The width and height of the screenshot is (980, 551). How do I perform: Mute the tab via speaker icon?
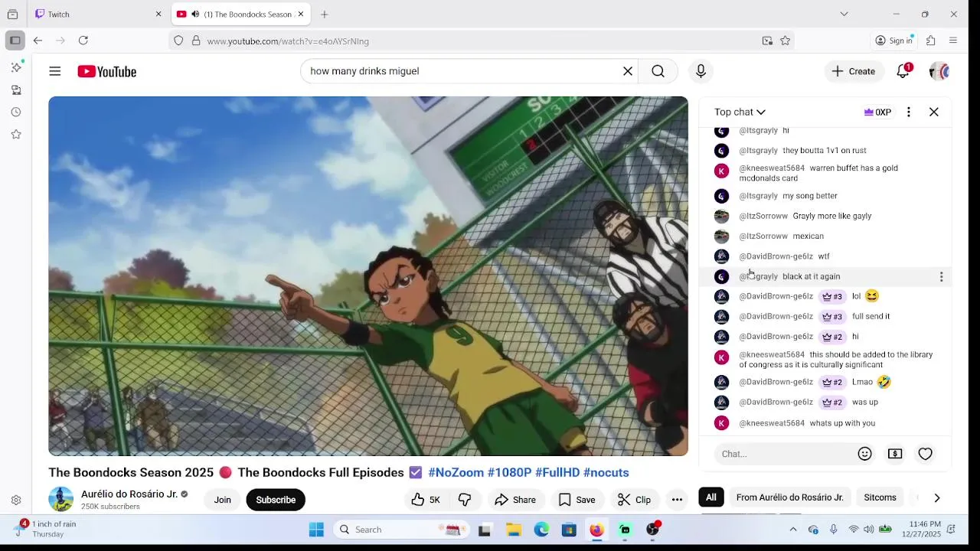click(x=195, y=14)
